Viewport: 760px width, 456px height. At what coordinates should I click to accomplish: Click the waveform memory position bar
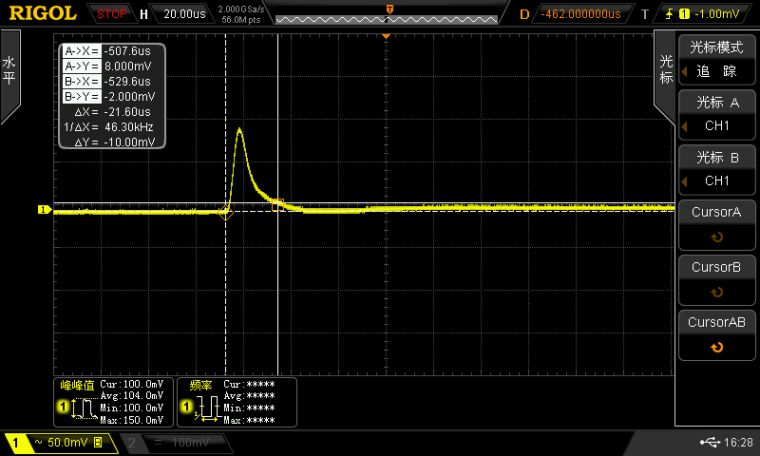386,19
